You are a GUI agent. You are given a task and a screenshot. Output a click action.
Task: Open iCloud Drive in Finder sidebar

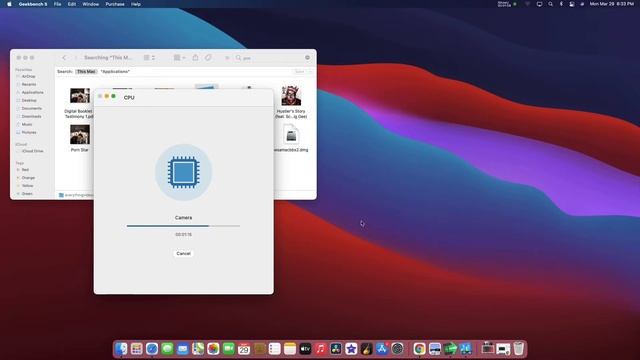point(33,151)
